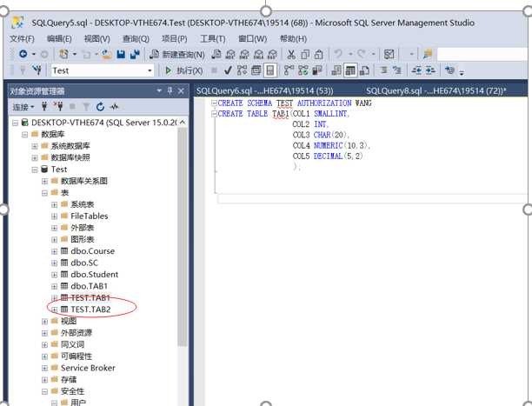Collapse the DESKTOP-VTHE674 server node
This screenshot has height=406, width=532.
[x=15, y=123]
